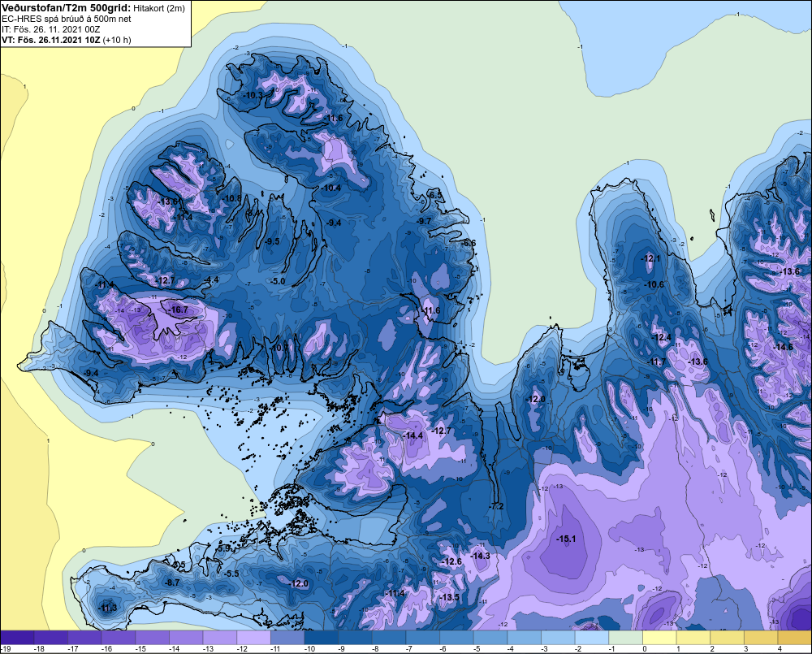The width and height of the screenshot is (812, 654).
Task: Click the -14.3 temperature reading
Action: [x=480, y=556]
